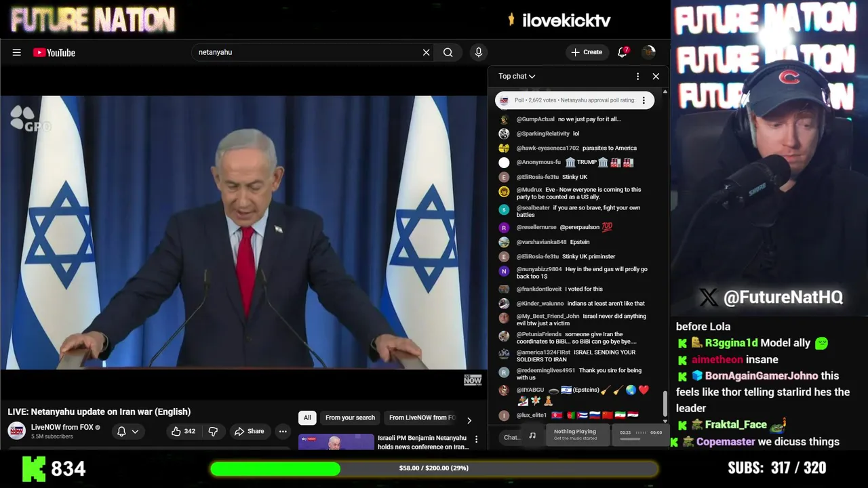Click BornAgainGamerJohno stream chat message
This screenshot has width=868, height=488.
[764, 392]
